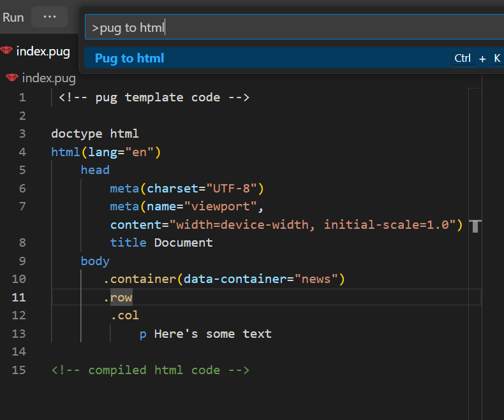Click line number 11 in the gutter
Viewport: 504px width, 420px height.
click(x=19, y=298)
